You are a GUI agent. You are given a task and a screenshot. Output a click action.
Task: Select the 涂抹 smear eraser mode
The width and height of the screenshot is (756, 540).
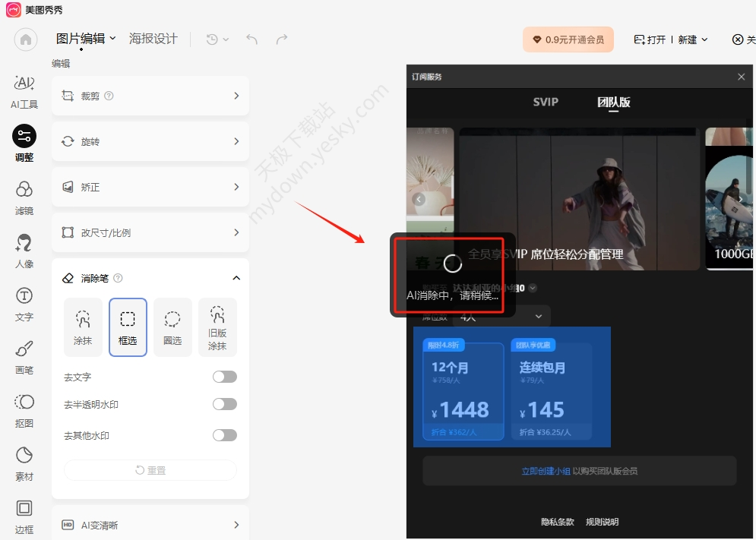coord(83,327)
